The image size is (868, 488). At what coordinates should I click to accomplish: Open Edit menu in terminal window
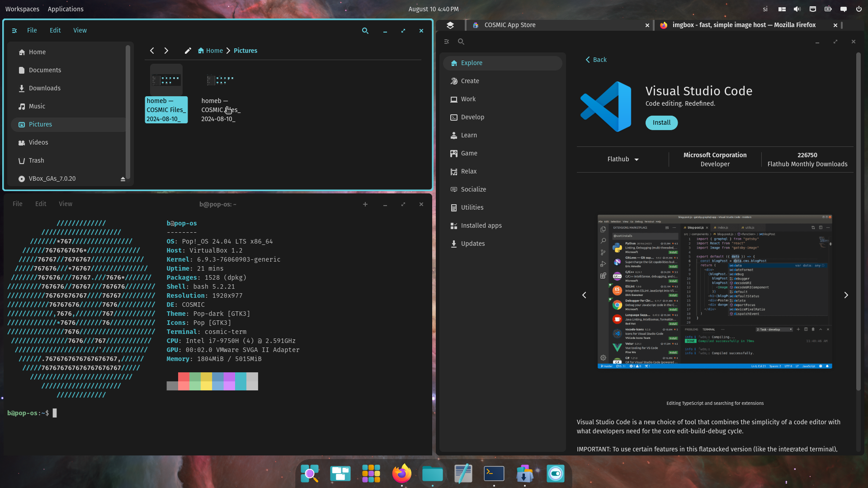pos(41,204)
